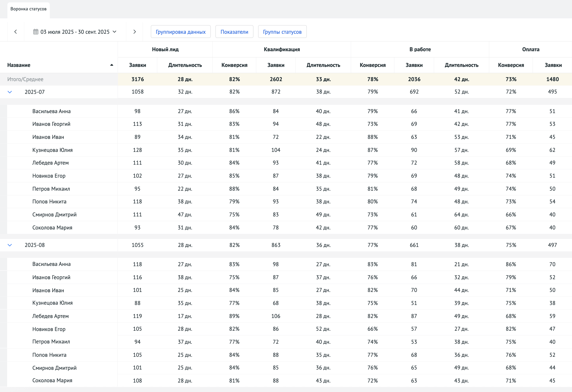Open Группы статусов settings
The height and width of the screenshot is (392, 572).
(x=282, y=32)
